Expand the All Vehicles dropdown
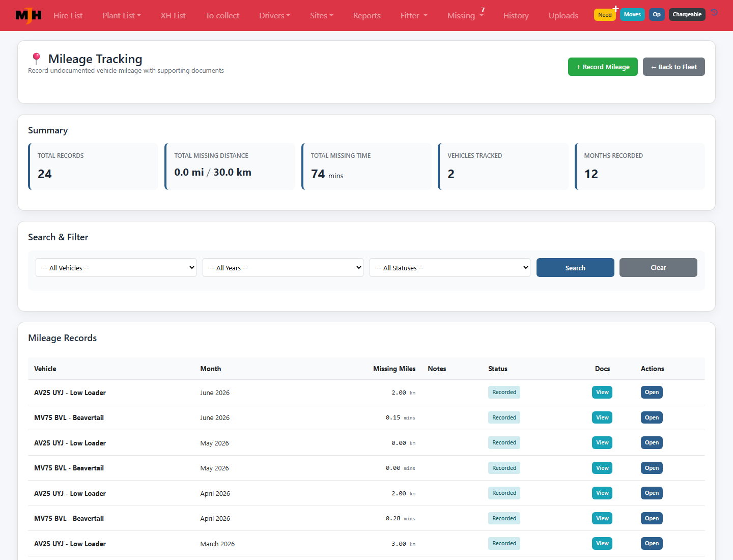This screenshot has width=733, height=560. click(x=116, y=268)
